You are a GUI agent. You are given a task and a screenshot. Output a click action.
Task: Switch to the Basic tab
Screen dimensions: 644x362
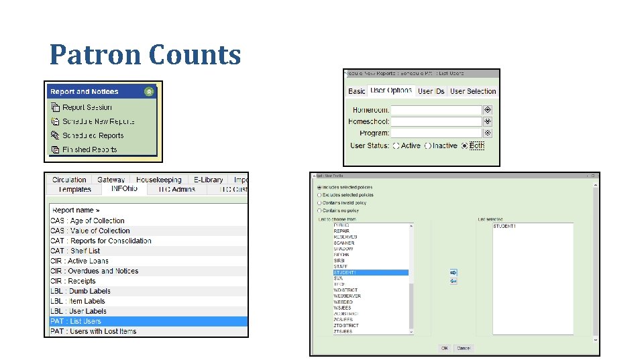(356, 91)
